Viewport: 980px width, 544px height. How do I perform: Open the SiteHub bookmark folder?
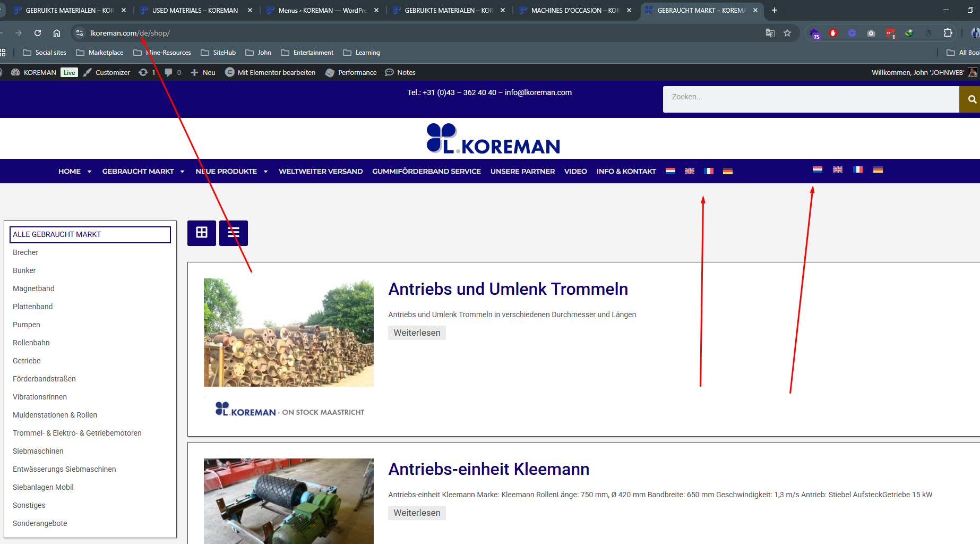[218, 53]
